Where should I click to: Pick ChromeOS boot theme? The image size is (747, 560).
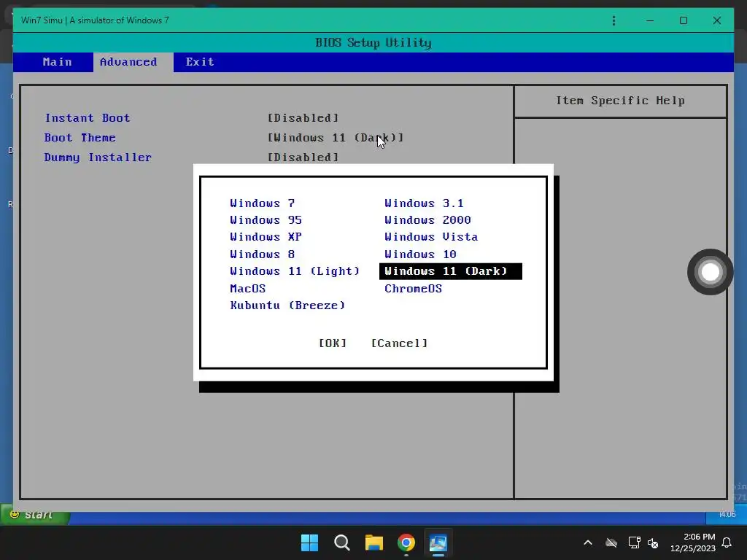click(x=413, y=289)
